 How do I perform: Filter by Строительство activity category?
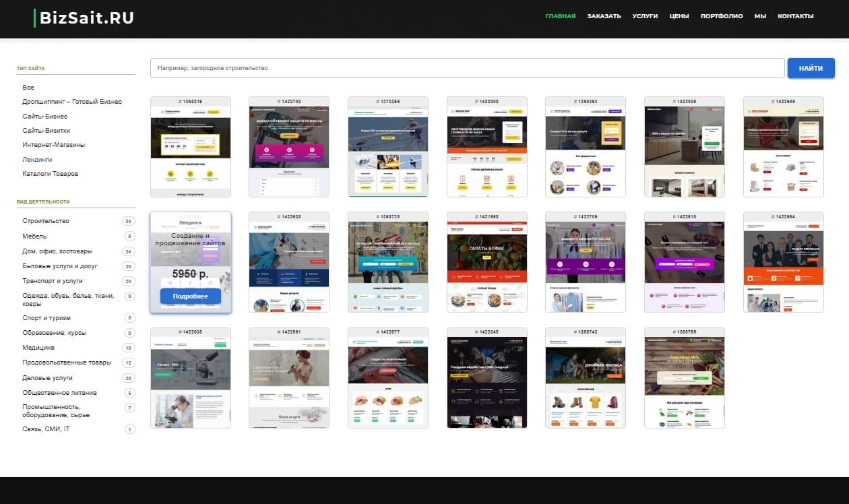[x=46, y=221]
